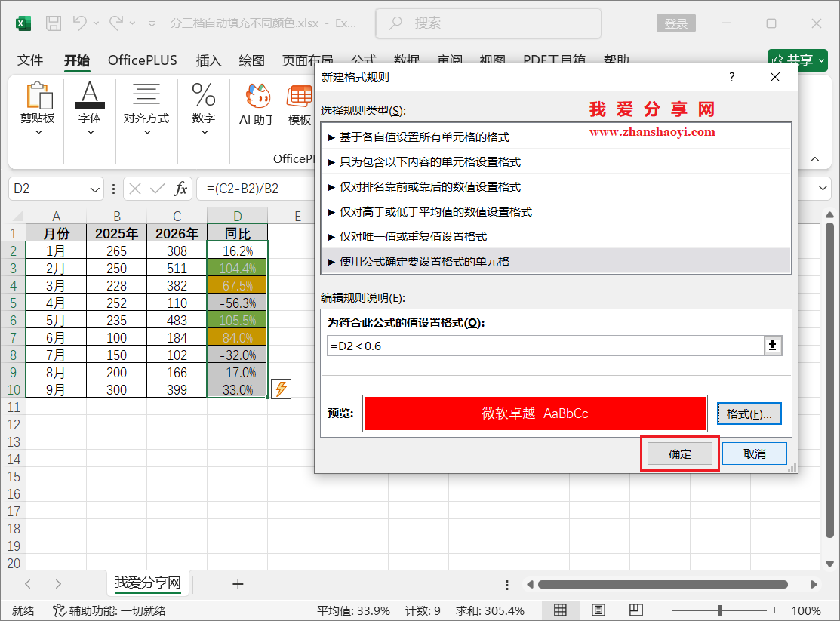Click 辅助功能 accessibility status
840x621 pixels.
[x=109, y=611]
